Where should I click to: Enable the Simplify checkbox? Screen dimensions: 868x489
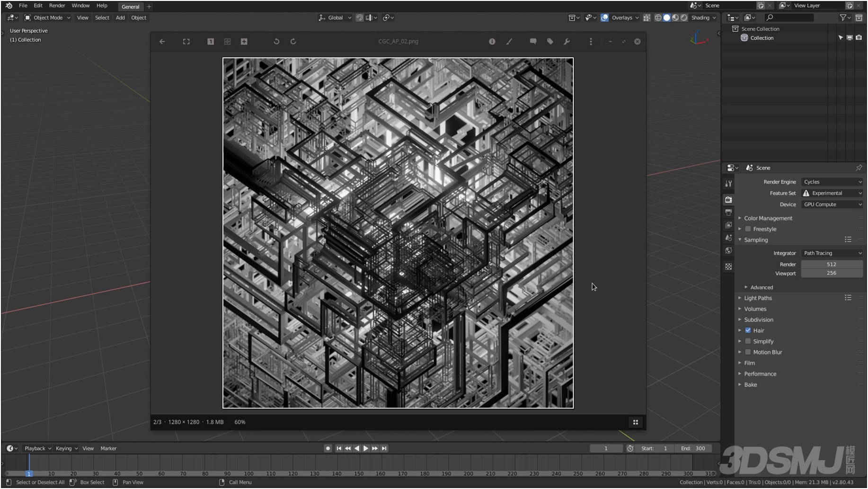tap(748, 341)
